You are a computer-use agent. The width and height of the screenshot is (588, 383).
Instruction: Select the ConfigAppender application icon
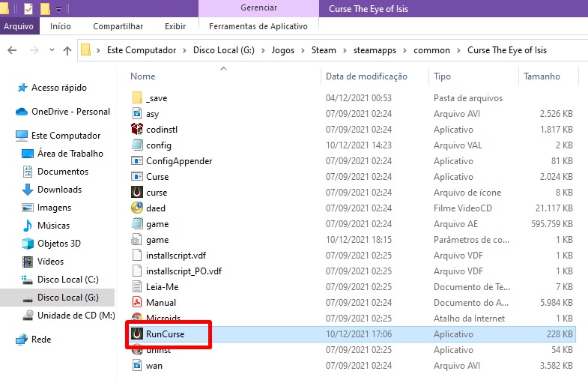click(x=137, y=161)
